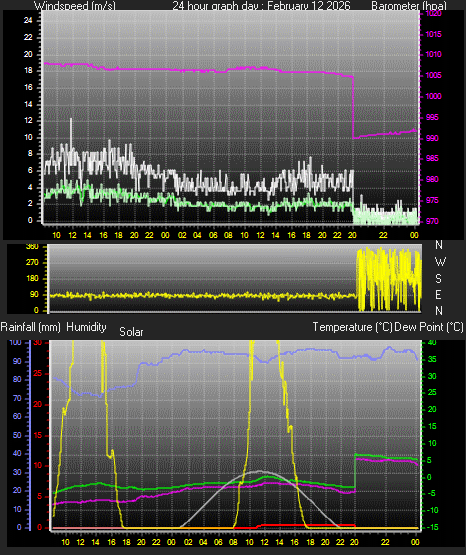Click the 90 wind direction axis value

(x=34, y=294)
